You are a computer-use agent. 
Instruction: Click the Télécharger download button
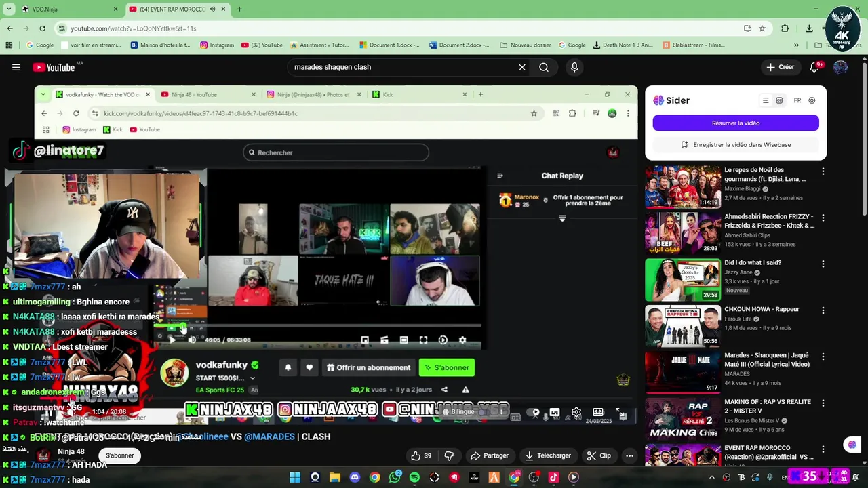click(x=548, y=455)
